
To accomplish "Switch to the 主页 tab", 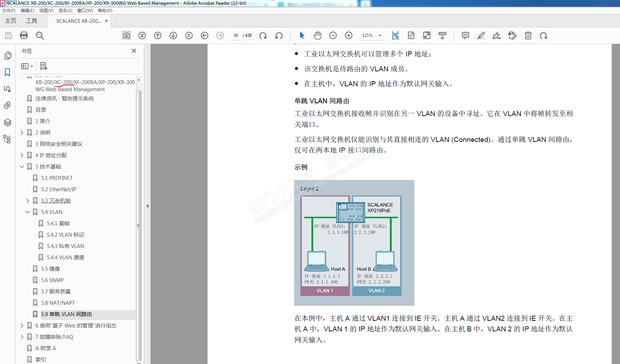I will tap(11, 21).
